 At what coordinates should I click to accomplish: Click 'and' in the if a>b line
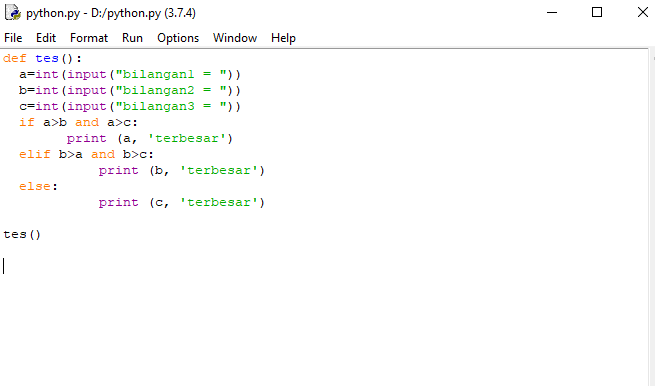(87, 122)
